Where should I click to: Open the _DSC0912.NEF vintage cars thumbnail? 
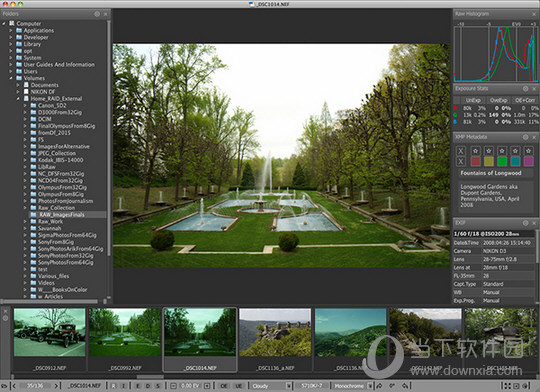point(50,332)
